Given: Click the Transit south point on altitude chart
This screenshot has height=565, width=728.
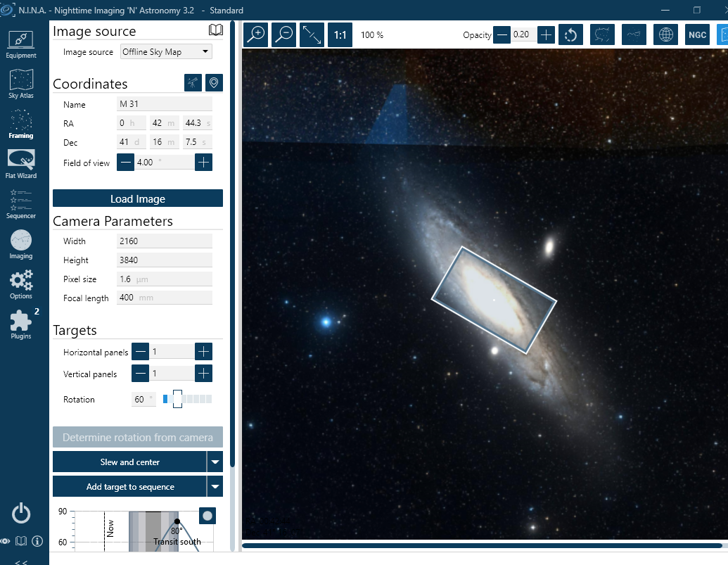Looking at the screenshot, I should pyautogui.click(x=177, y=521).
